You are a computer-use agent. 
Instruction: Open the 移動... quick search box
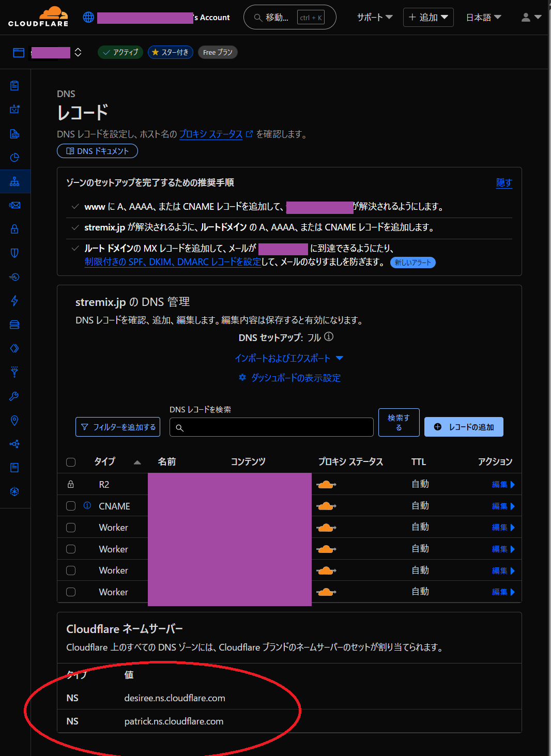[290, 17]
